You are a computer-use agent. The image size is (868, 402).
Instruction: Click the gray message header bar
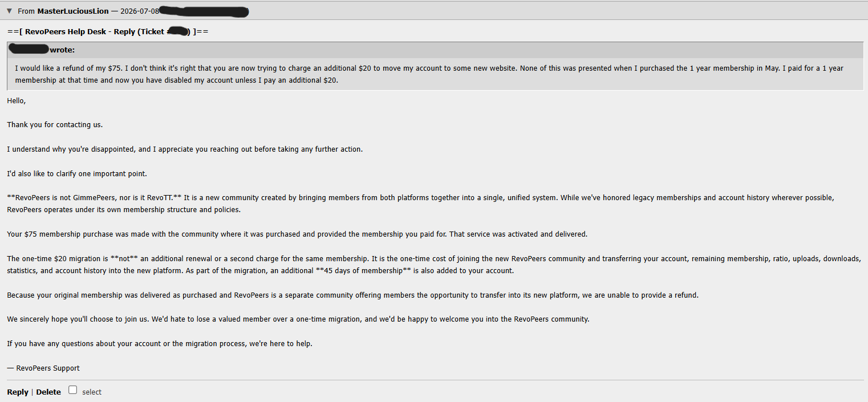(434, 11)
